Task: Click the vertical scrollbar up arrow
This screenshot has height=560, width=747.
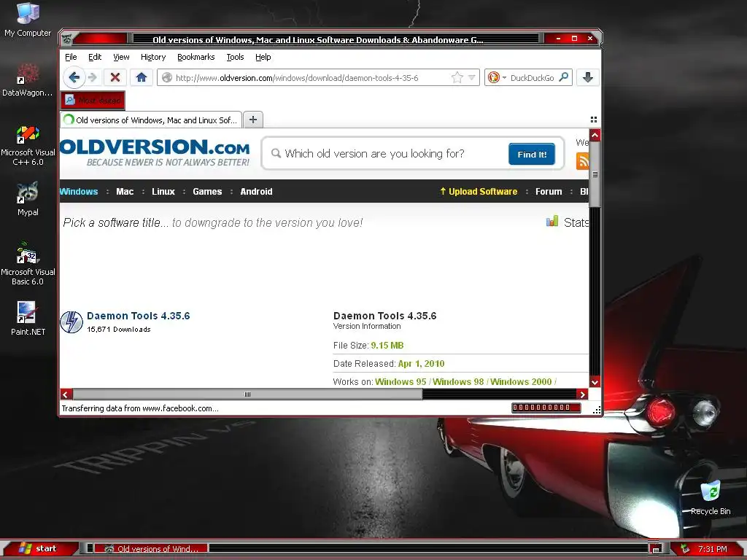Action: click(x=595, y=135)
